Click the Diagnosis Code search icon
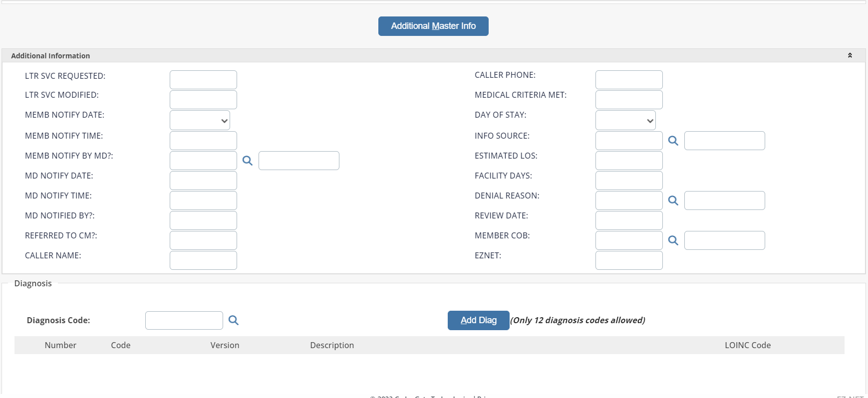 (x=234, y=320)
